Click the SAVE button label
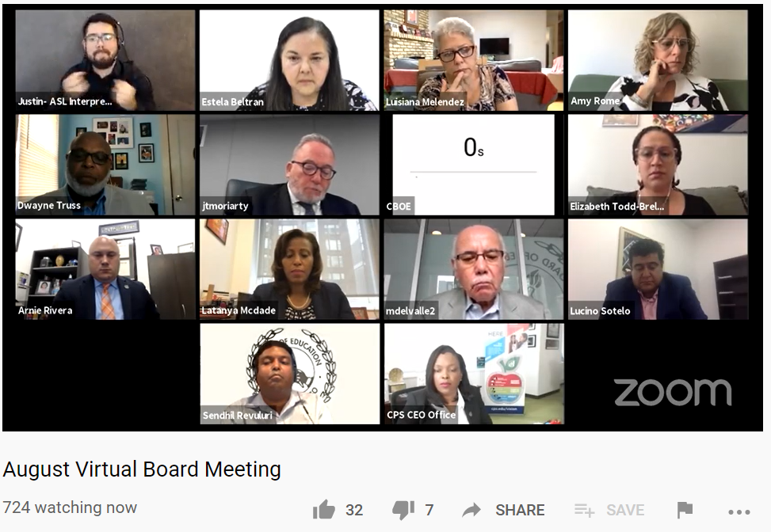771x532 pixels. [x=625, y=510]
